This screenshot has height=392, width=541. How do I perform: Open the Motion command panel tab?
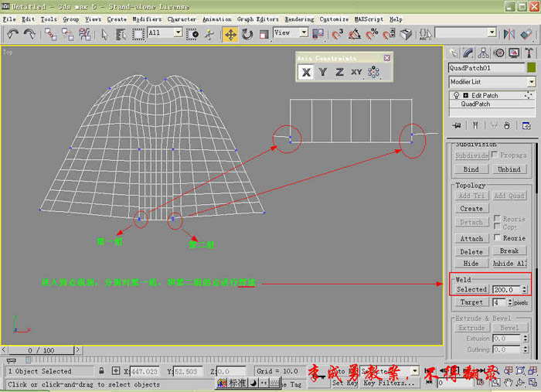click(x=498, y=53)
